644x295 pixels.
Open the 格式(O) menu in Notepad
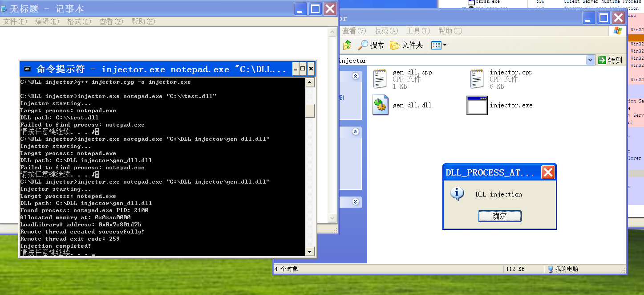[x=79, y=21]
